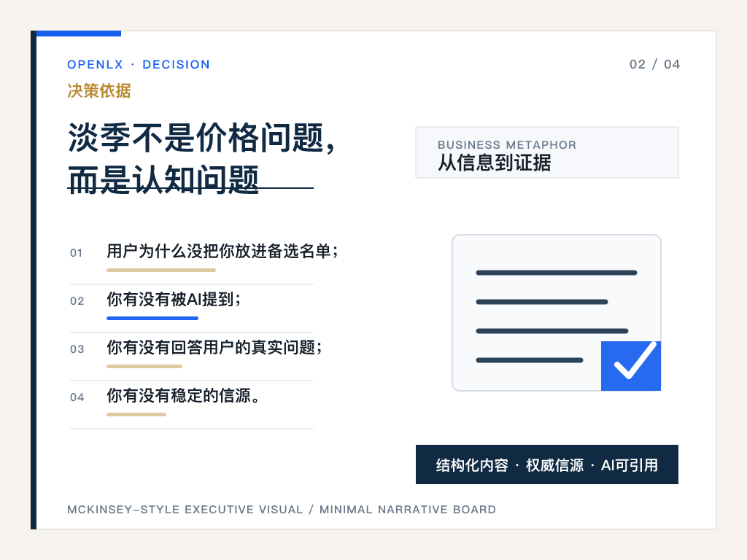Click the '结构化内容 · 权威信源 · AI可引用' banner
The image size is (747, 560).
point(547,464)
